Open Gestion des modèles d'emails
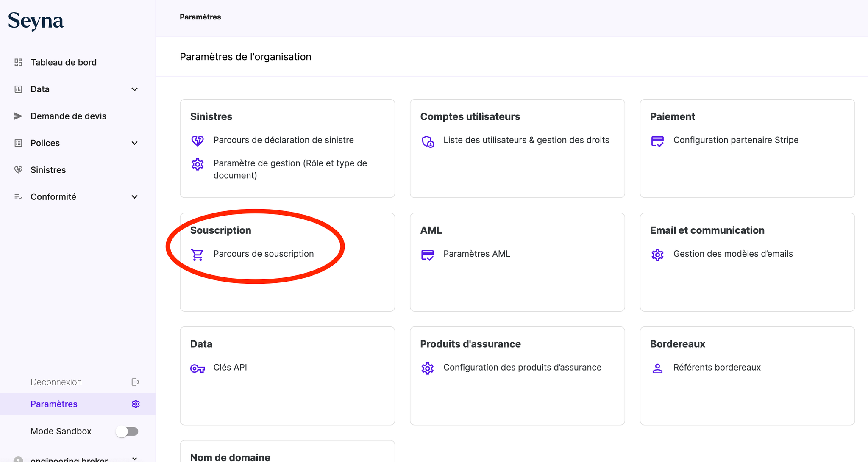This screenshot has height=462, width=868. point(733,254)
